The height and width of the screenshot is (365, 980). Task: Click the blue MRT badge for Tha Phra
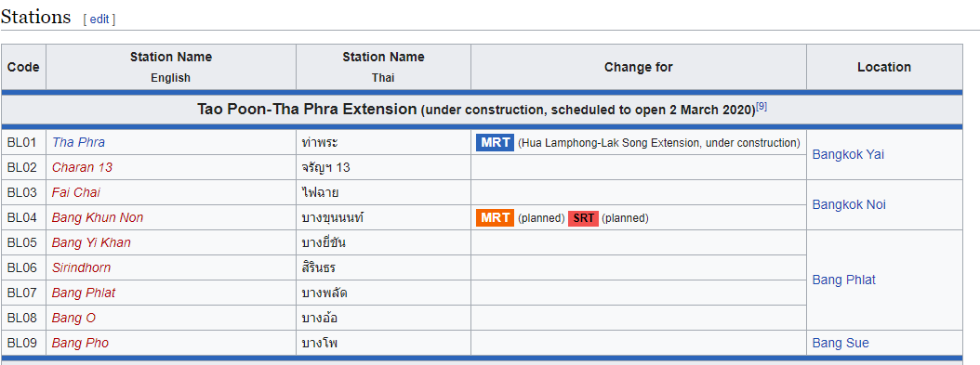point(495,142)
